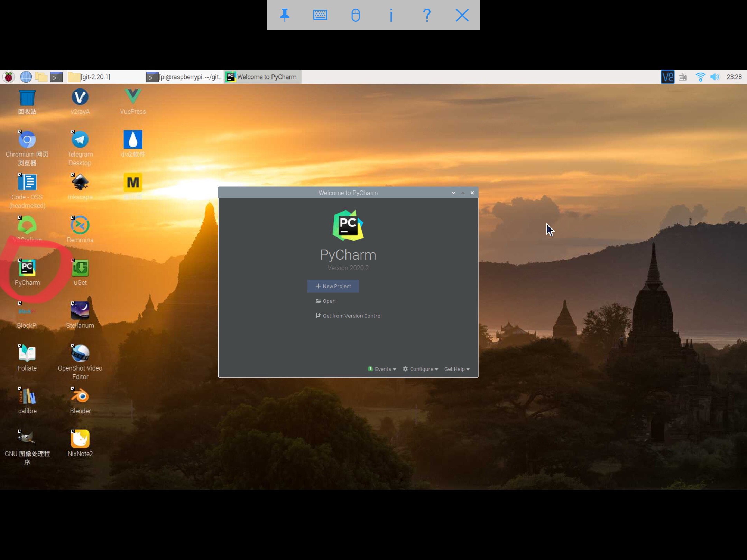Select the v2rayA desktop icon
Viewport: 747px width, 560px height.
tap(80, 102)
